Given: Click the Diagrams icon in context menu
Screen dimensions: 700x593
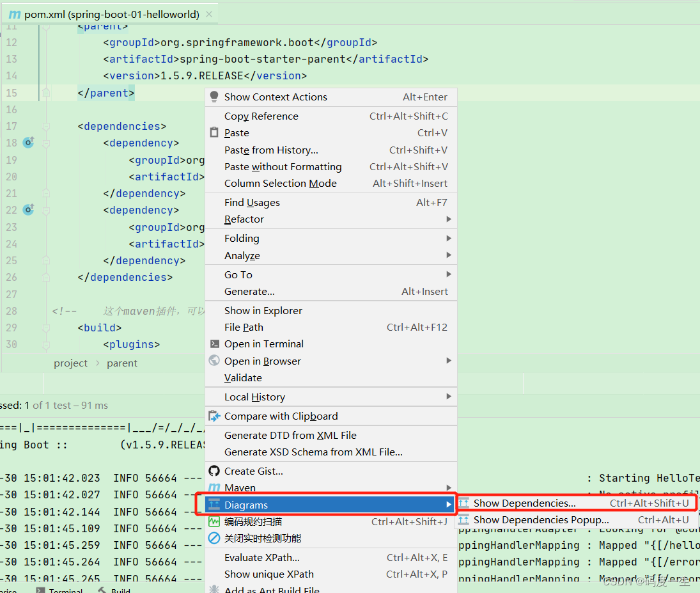Looking at the screenshot, I should tap(214, 505).
